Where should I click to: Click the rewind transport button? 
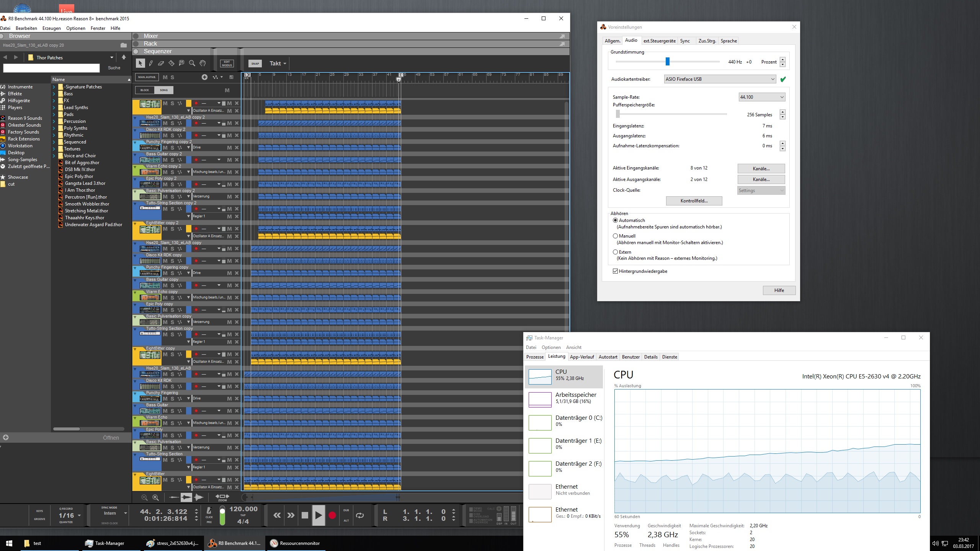[x=277, y=515]
